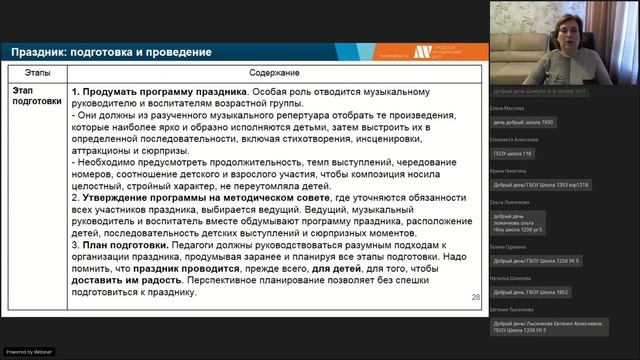The height and width of the screenshot is (360, 640).
Task: Click chat sender name 'Наталья Шмелева'
Action: point(510,278)
